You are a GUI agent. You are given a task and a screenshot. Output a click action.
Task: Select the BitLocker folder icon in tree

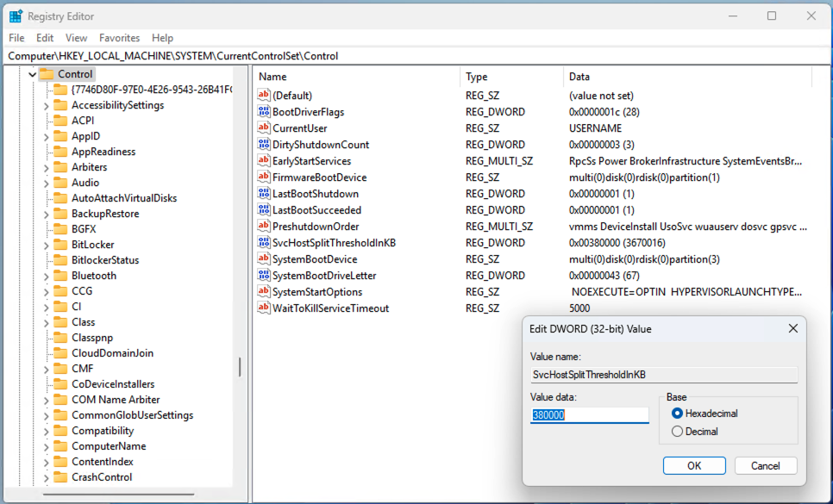[x=60, y=245]
